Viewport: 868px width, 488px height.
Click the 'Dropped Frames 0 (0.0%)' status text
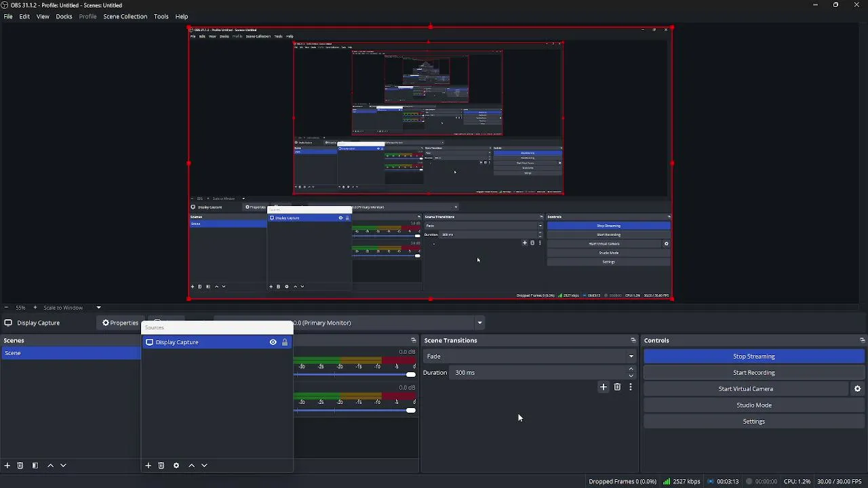coord(623,482)
